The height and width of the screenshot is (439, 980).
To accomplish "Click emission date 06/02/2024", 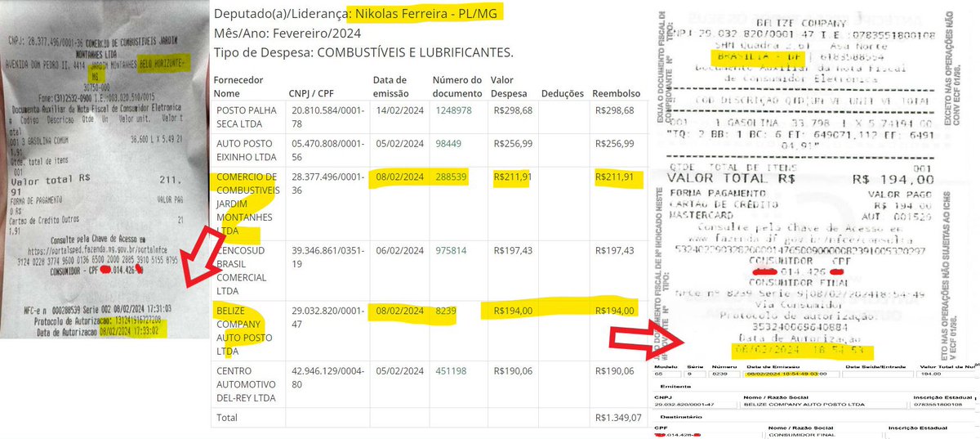I will click(x=398, y=249).
